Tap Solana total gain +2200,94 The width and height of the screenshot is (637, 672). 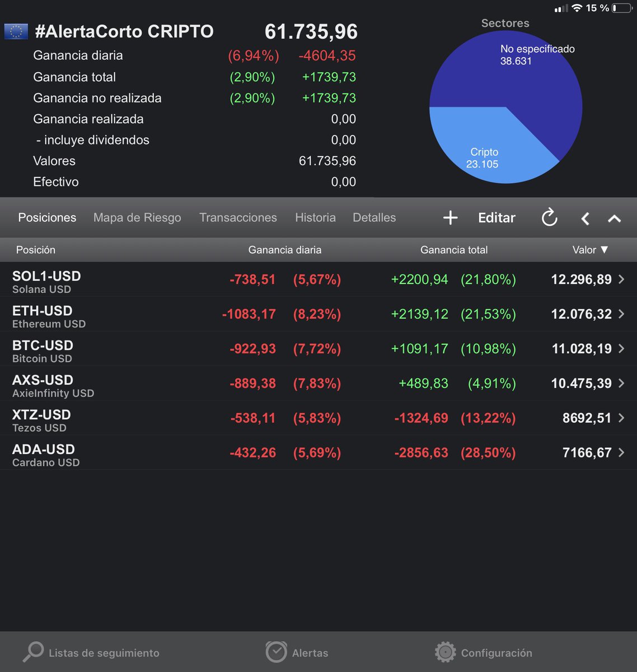coord(420,279)
